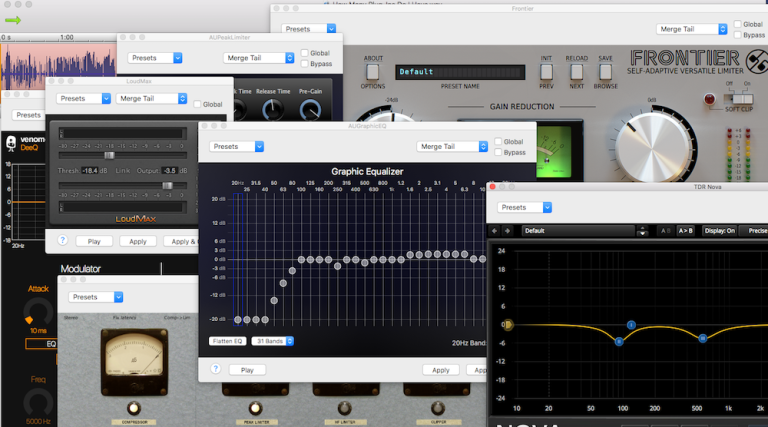Viewport: 768px width, 427px height.
Task: Click the Flatten EQ button
Action: (227, 341)
